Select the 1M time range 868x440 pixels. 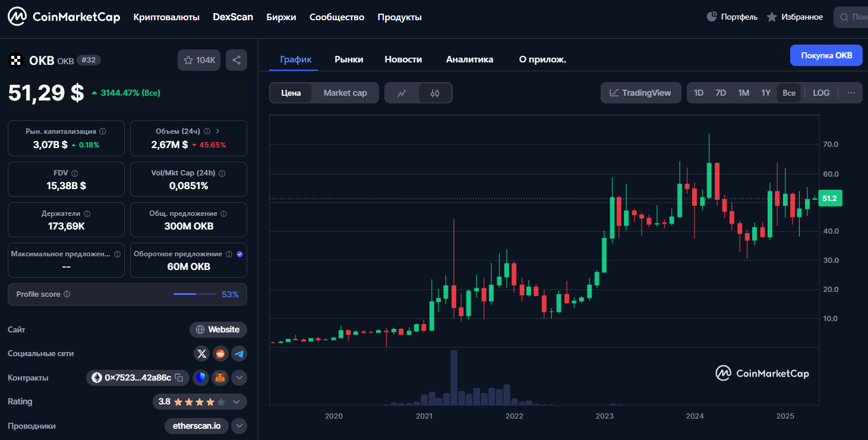click(743, 93)
